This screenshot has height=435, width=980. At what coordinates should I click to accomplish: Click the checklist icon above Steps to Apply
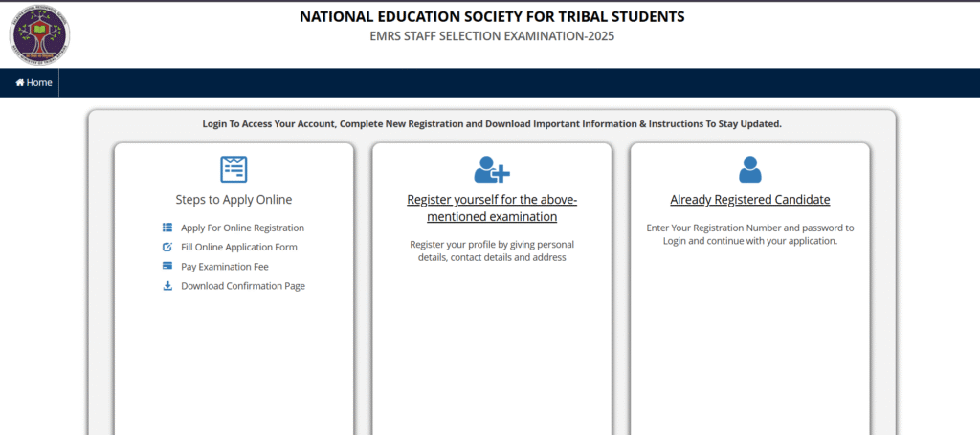tap(234, 169)
